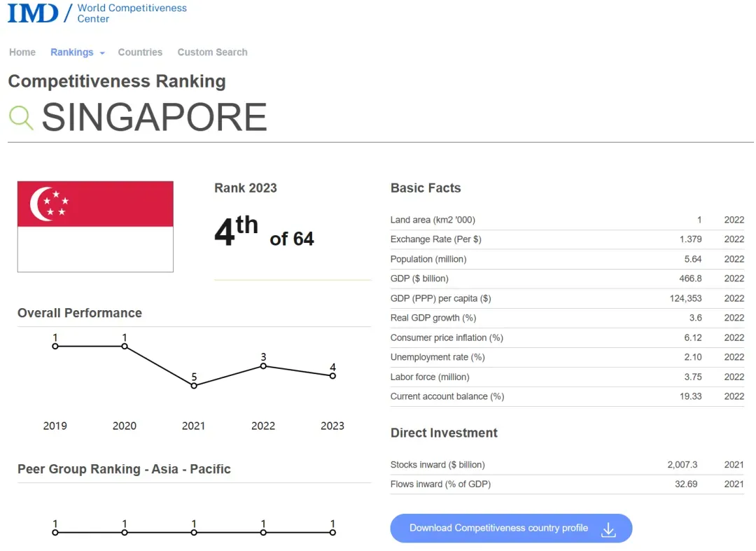The image size is (756, 551).
Task: Open the Countries page
Action: (x=140, y=52)
